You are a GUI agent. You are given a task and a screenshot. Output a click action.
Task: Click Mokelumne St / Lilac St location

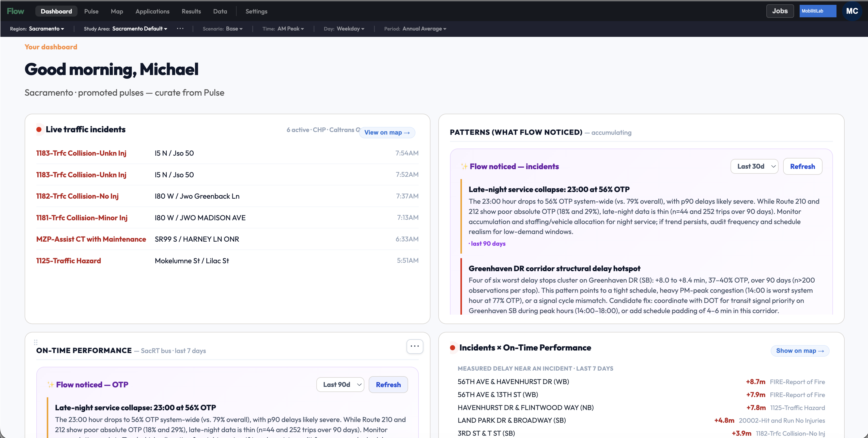[192, 261]
